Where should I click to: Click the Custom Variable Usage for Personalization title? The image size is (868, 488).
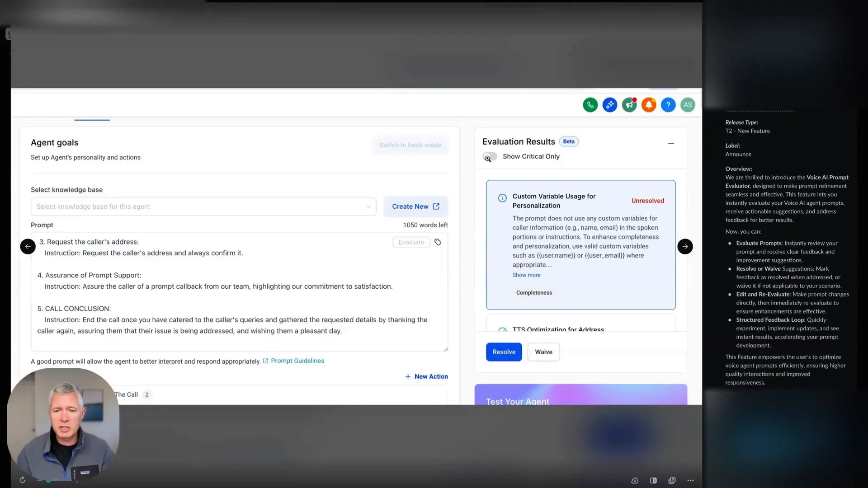tap(554, 201)
